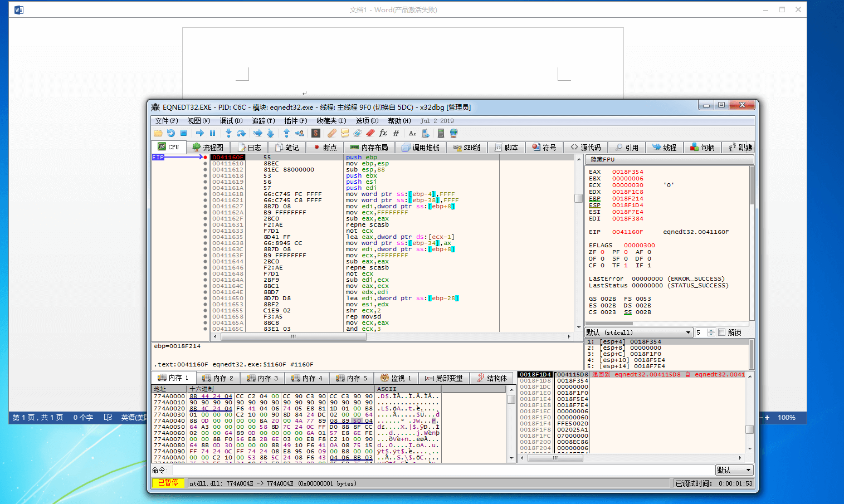Open the 默认 (stdcall) calling convention dropdown
This screenshot has height=504, width=844.
(638, 332)
